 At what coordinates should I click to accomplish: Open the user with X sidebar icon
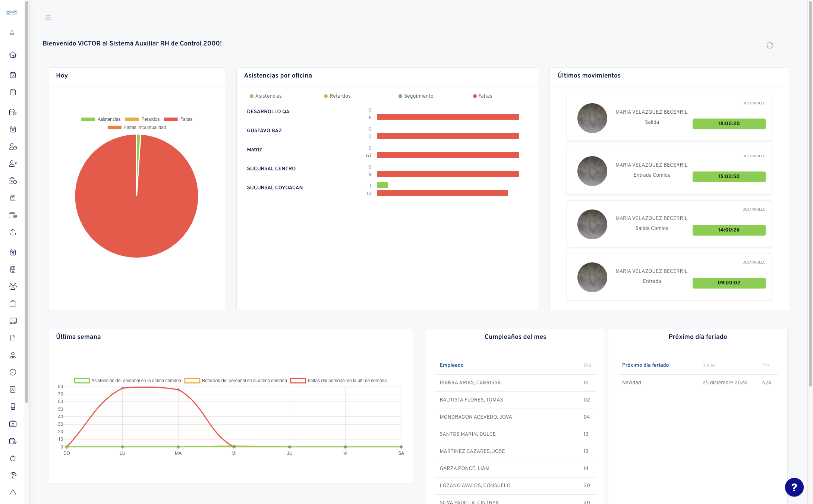click(x=13, y=164)
